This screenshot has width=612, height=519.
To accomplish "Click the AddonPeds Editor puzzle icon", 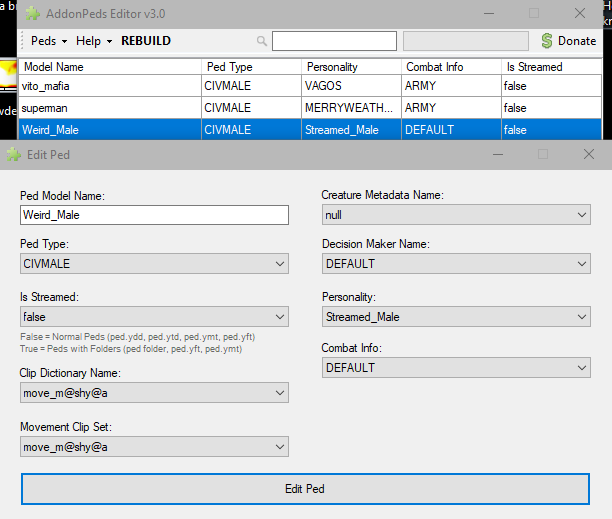I will coord(33,14).
